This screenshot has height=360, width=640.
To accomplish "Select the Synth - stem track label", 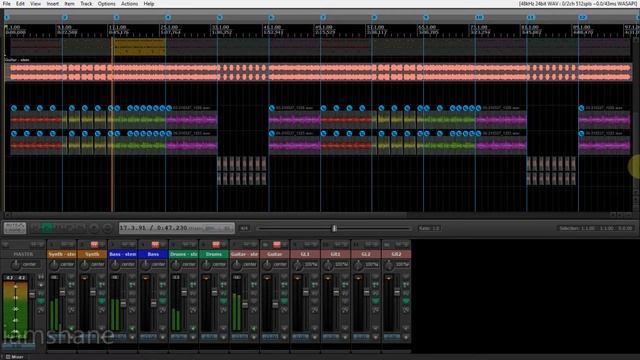I will click(62, 254).
